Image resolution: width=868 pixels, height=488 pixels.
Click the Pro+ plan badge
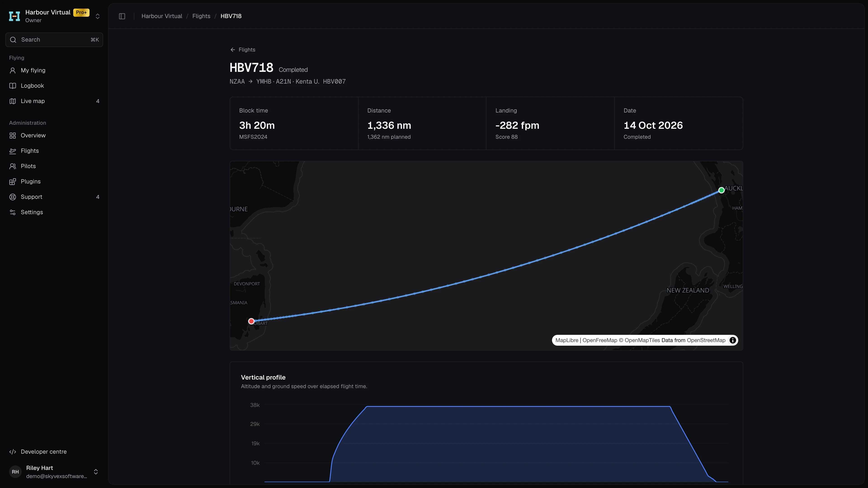click(81, 12)
